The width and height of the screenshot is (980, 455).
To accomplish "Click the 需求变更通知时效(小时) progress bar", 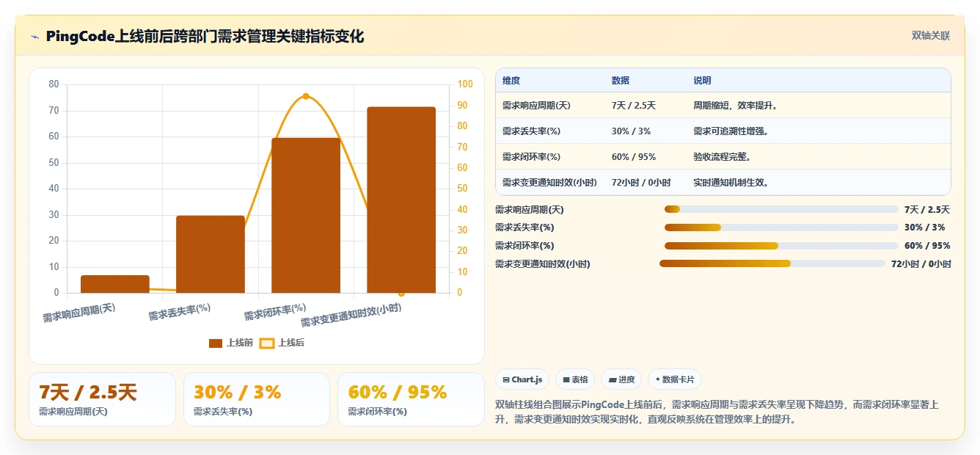I will pyautogui.click(x=772, y=263).
